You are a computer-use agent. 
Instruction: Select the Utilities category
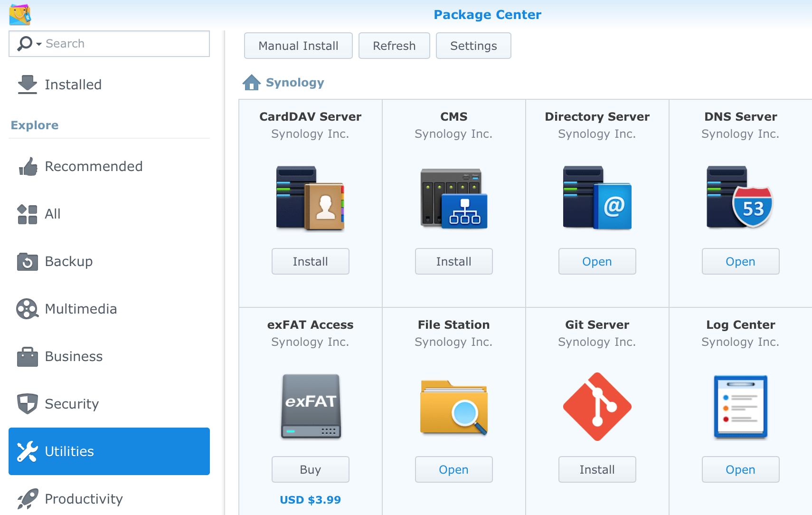[109, 451]
